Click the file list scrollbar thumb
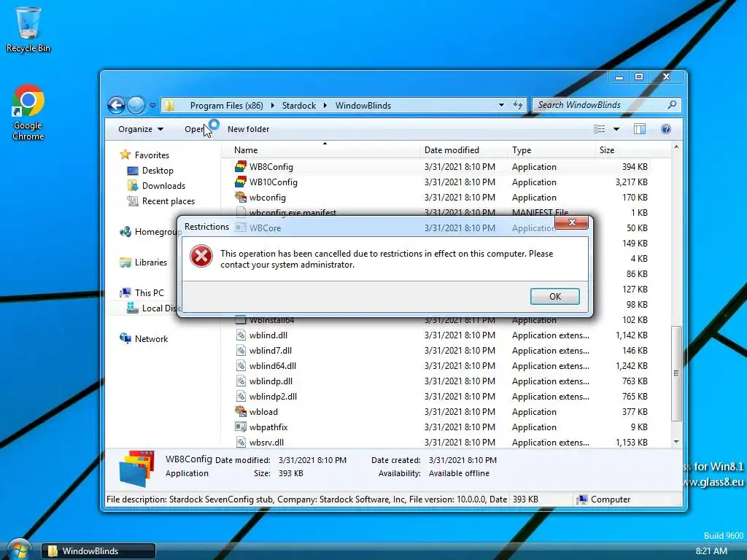This screenshot has width=747, height=560. (676, 373)
